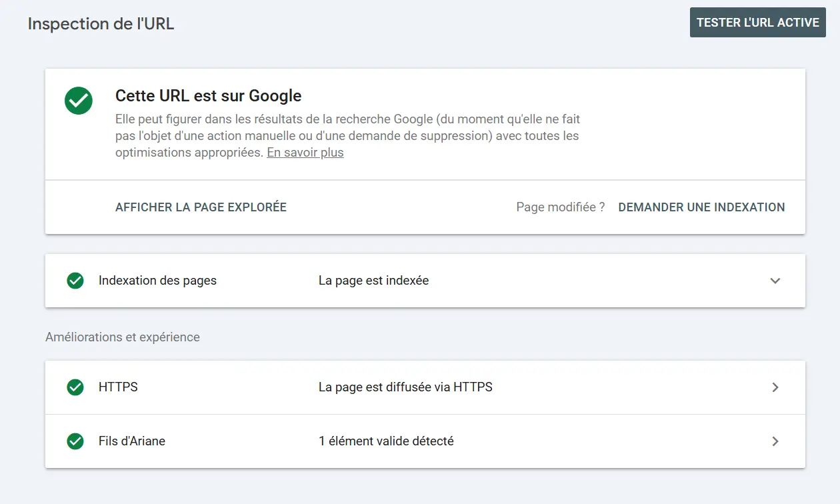Click the Améliorations et expérience section label
This screenshot has height=504, width=840.
[122, 337]
